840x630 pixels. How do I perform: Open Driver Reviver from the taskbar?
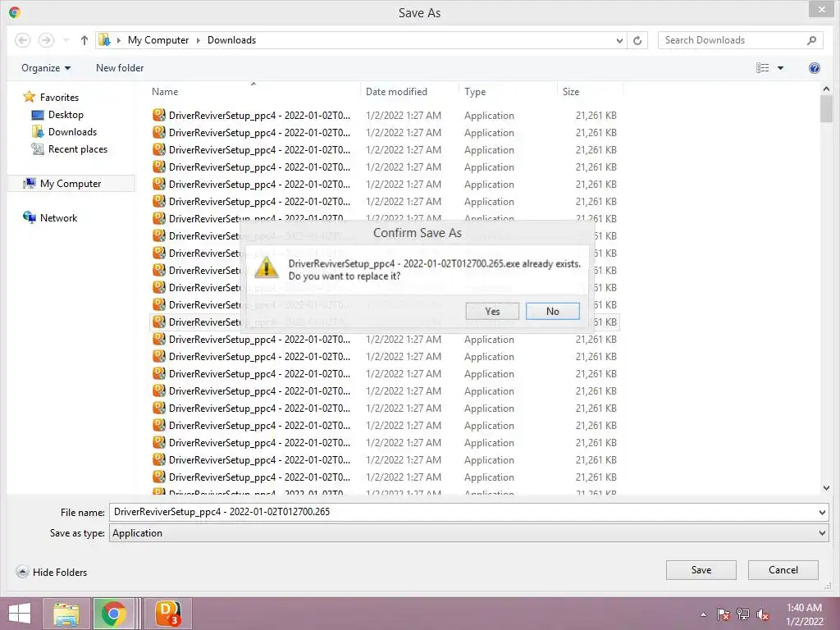click(x=167, y=614)
